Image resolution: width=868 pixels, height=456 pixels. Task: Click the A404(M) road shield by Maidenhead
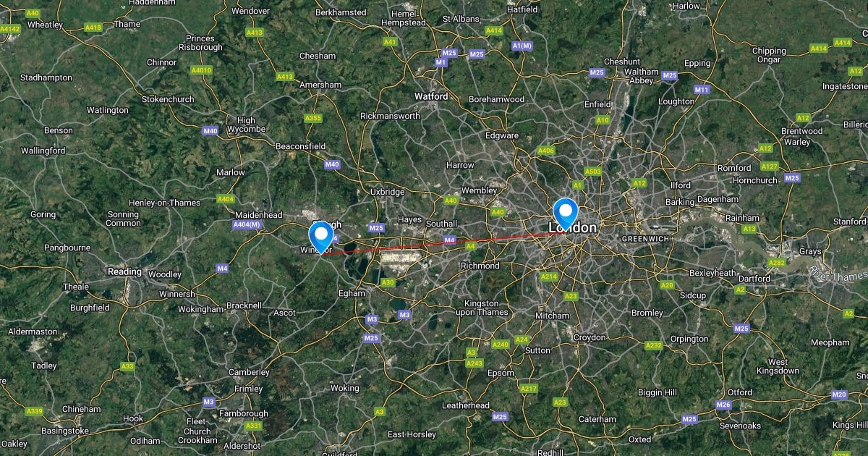[x=247, y=225]
